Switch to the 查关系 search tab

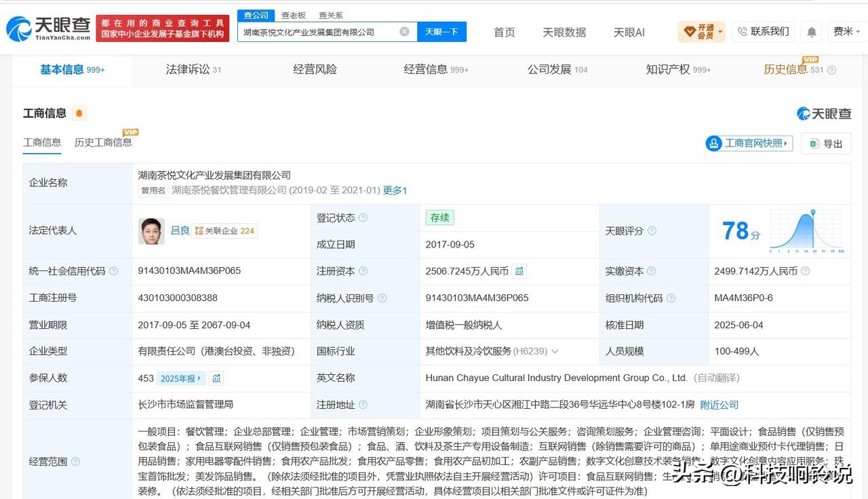tap(331, 15)
